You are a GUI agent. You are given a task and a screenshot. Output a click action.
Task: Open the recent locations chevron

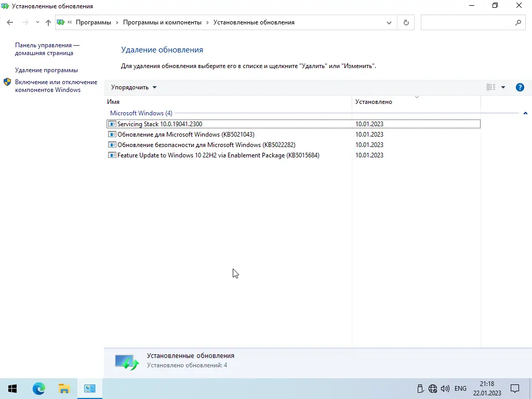pyautogui.click(x=37, y=22)
